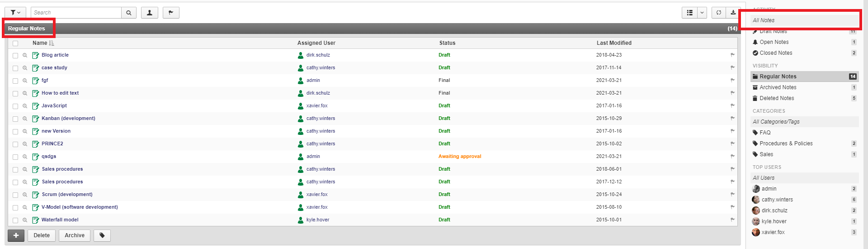Open the How to edit text note
Viewport: 868px width, 249px height.
[x=60, y=93]
